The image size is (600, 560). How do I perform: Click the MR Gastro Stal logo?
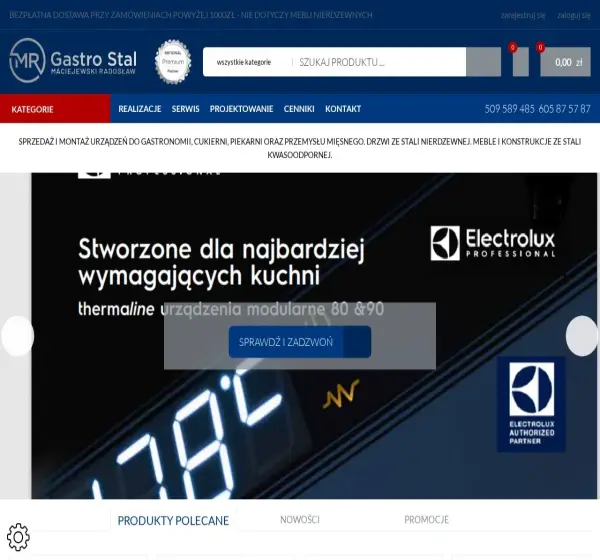tap(73, 60)
